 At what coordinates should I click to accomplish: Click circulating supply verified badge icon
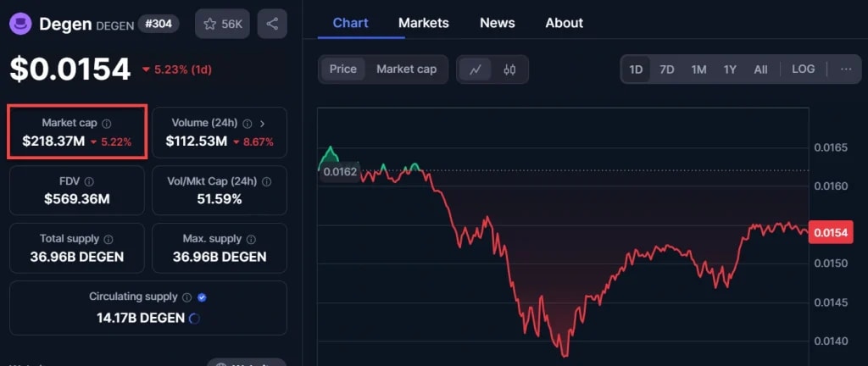point(201,297)
